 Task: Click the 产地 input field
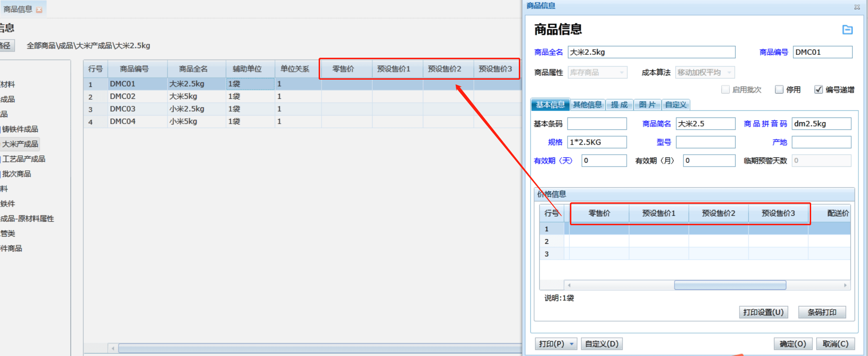pos(822,142)
